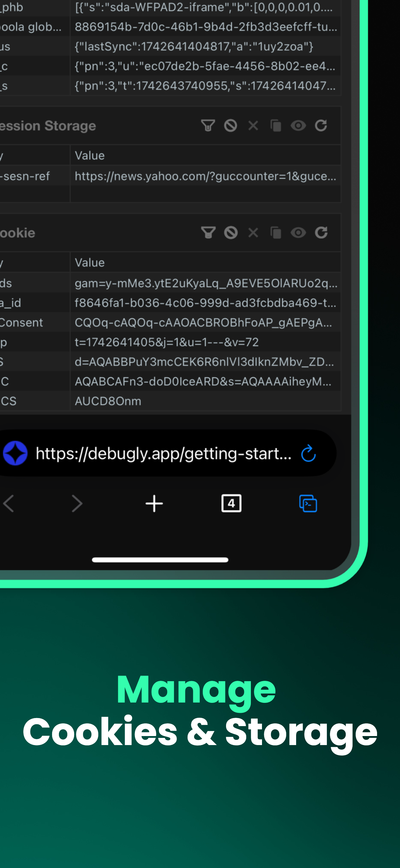Go back to the previous page
400x868 pixels.
(x=9, y=504)
